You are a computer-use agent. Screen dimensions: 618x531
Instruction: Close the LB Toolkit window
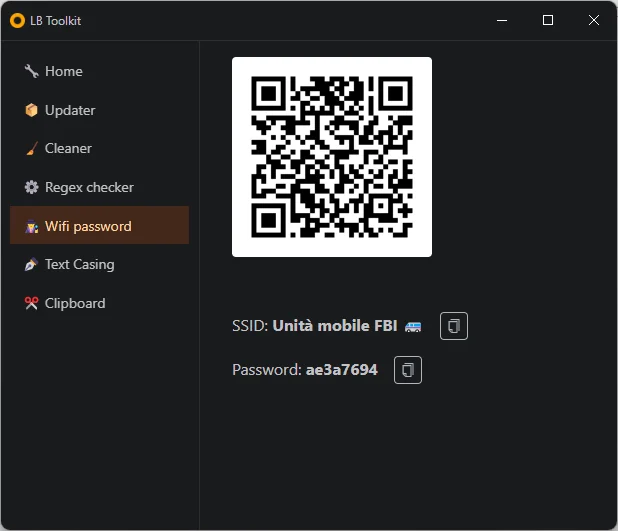pos(594,20)
